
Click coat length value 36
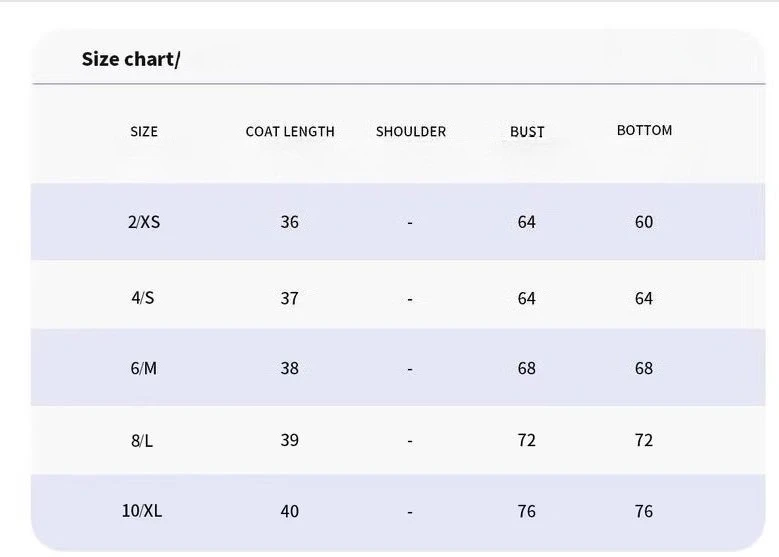pyautogui.click(x=290, y=222)
